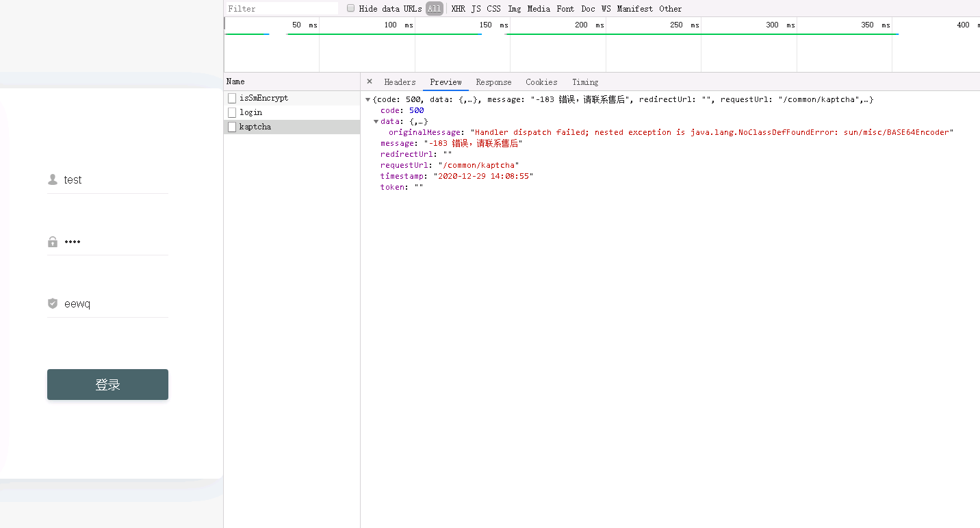Click the file icon next to login request

tap(232, 112)
